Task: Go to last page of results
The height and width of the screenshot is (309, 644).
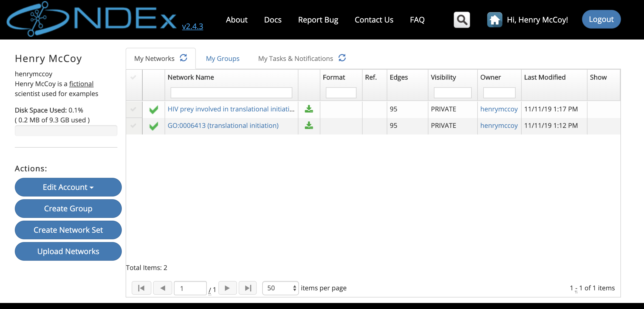Action: [x=248, y=288]
